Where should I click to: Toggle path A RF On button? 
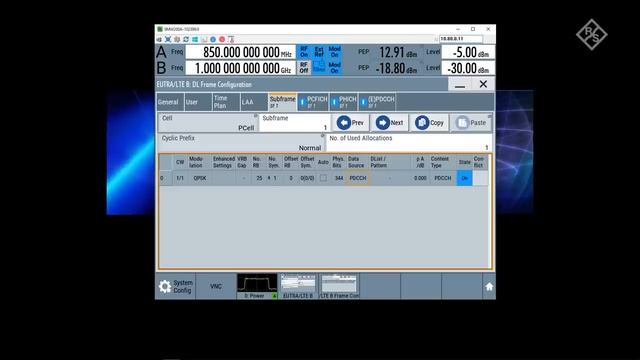[x=304, y=52]
